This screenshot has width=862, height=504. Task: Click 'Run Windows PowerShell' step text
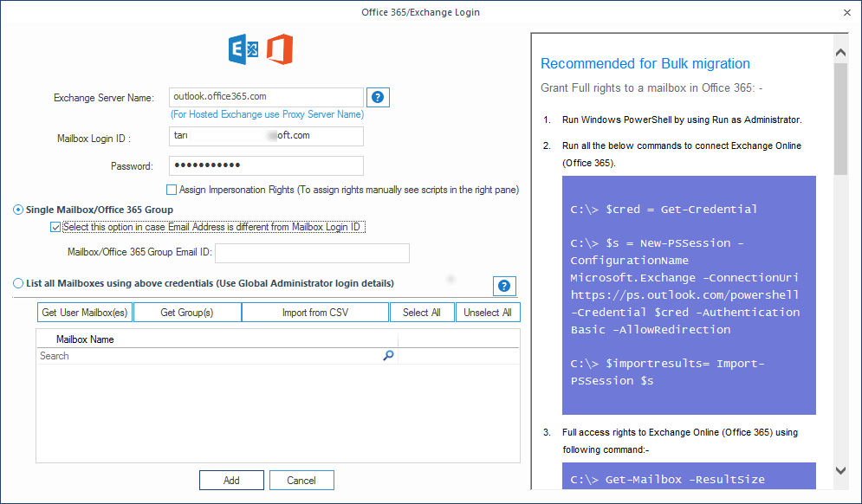coord(682,120)
